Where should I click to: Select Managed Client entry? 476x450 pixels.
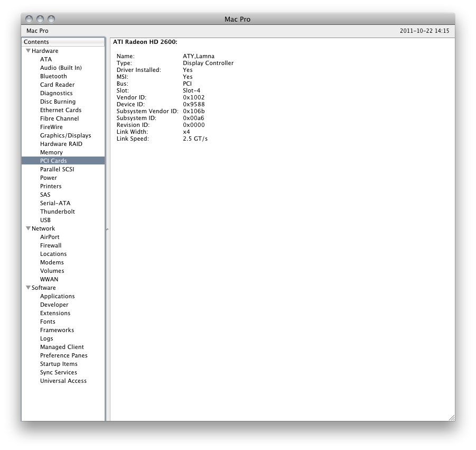click(62, 347)
